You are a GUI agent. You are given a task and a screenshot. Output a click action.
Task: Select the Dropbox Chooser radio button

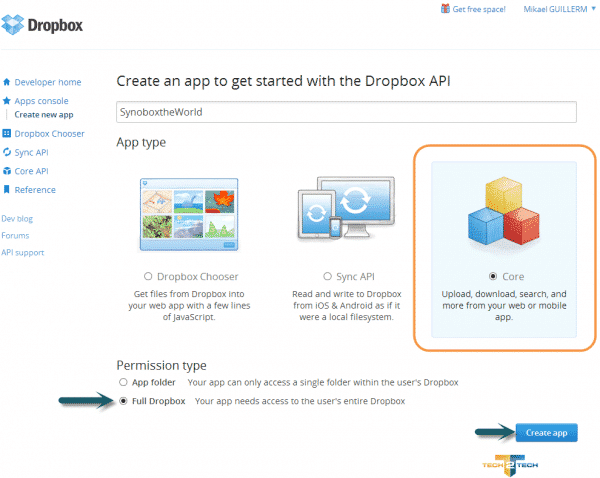click(149, 276)
